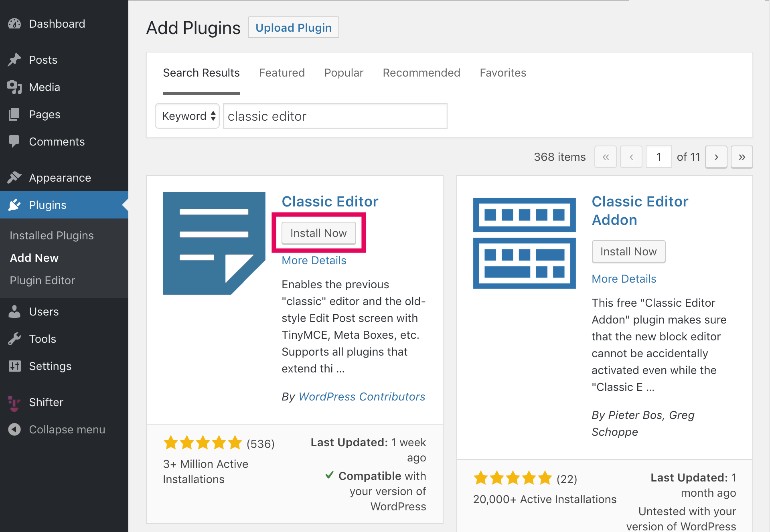Open the Settings sliders icon

point(14,366)
